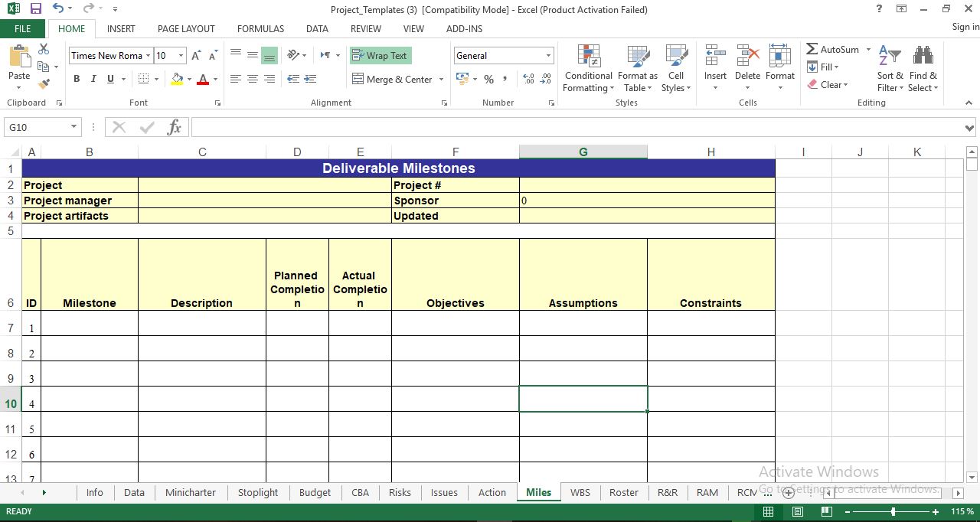Toggle italic formatting
Screen dimensions: 980x522
(x=93, y=79)
